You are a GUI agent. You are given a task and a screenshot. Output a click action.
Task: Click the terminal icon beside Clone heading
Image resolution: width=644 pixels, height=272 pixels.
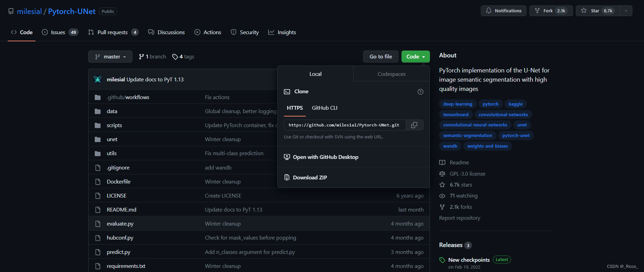click(287, 92)
